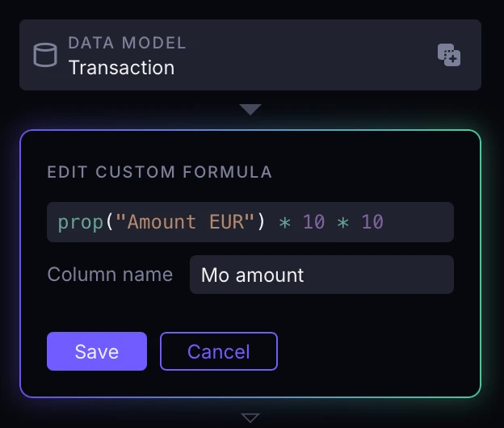
Task: Click the filled down arrow below Transaction
Action: click(x=250, y=109)
